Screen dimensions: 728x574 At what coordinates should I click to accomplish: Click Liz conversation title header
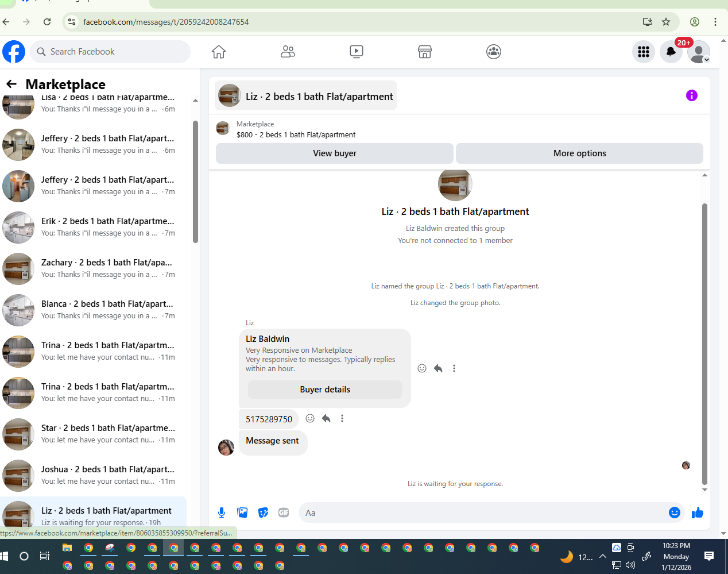305,96
